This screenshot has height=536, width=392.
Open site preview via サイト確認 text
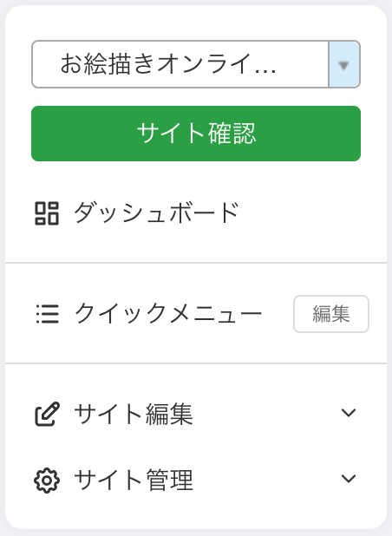(196, 133)
